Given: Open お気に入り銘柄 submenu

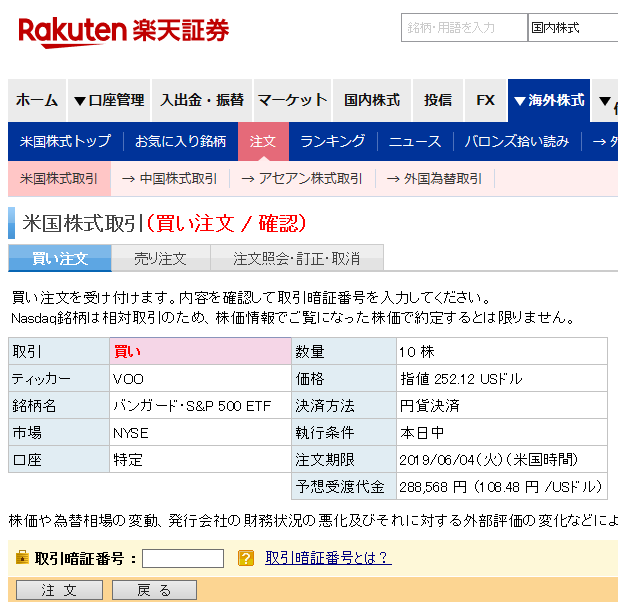Looking at the screenshot, I should 181,141.
